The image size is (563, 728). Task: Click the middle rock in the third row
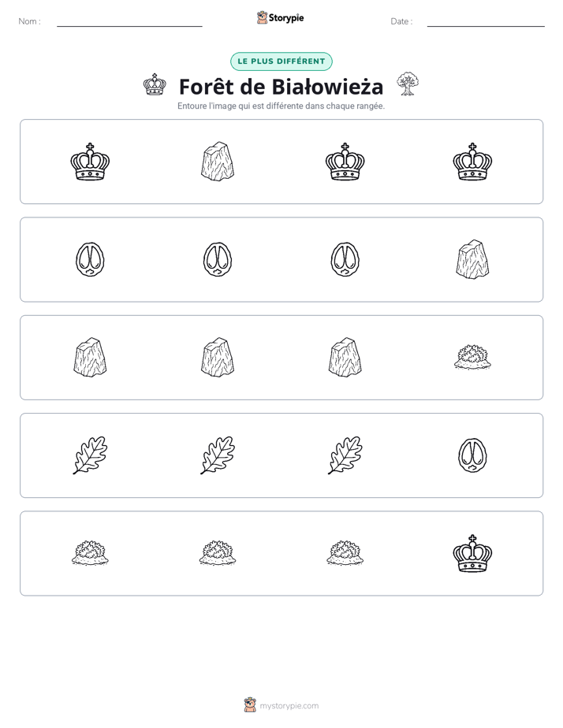218,358
